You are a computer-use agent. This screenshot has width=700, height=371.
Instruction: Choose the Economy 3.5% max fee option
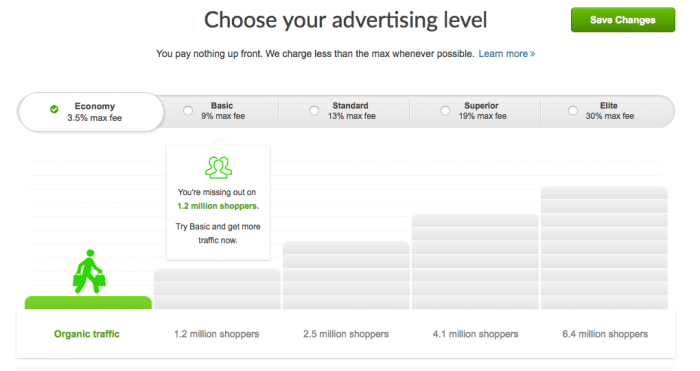click(x=91, y=112)
